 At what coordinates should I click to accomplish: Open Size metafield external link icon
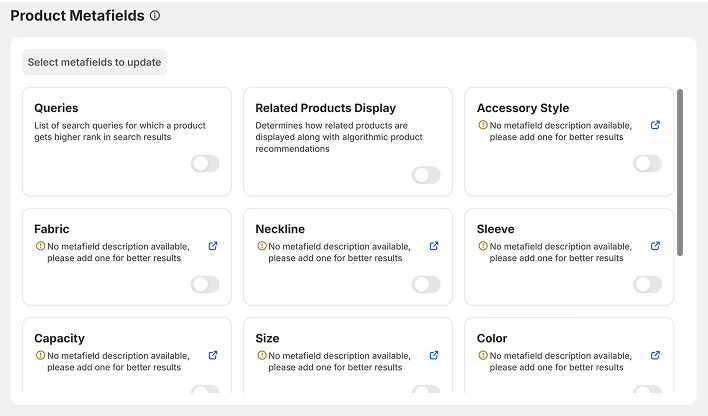point(434,355)
